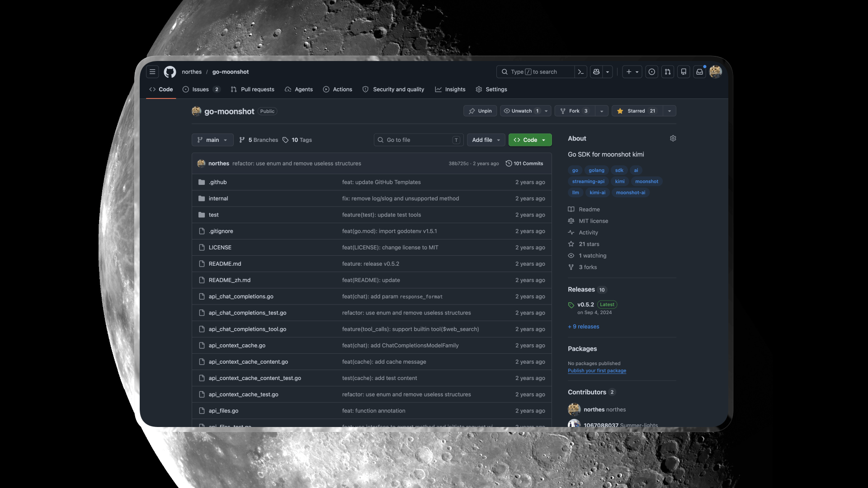Open the Copilot chat icon
Screen dimensions: 868x488
(x=596, y=72)
